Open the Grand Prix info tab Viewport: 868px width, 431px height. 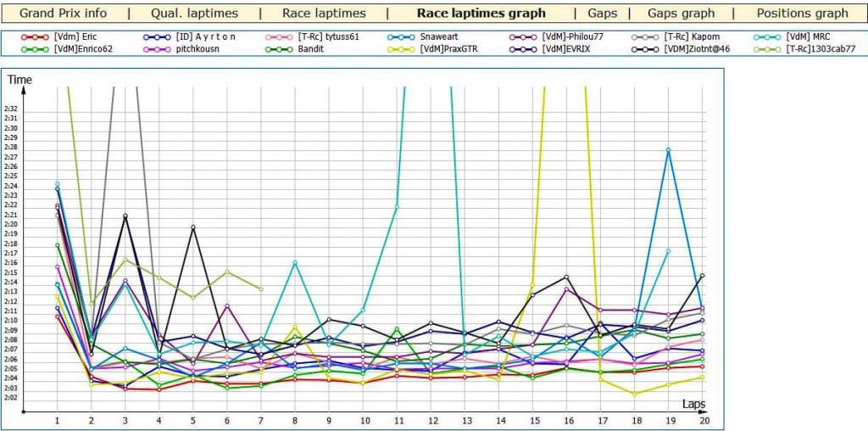pyautogui.click(x=63, y=14)
